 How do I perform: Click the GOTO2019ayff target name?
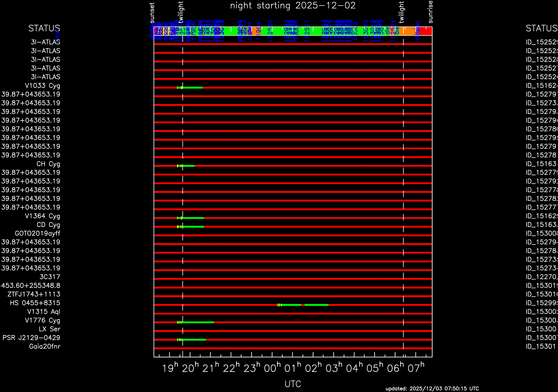tap(37, 234)
